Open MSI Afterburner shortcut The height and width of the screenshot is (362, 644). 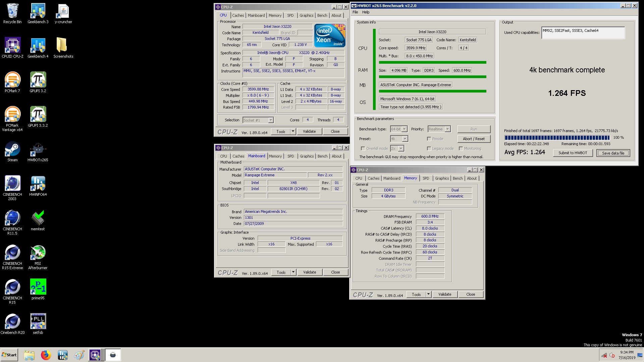point(38,257)
